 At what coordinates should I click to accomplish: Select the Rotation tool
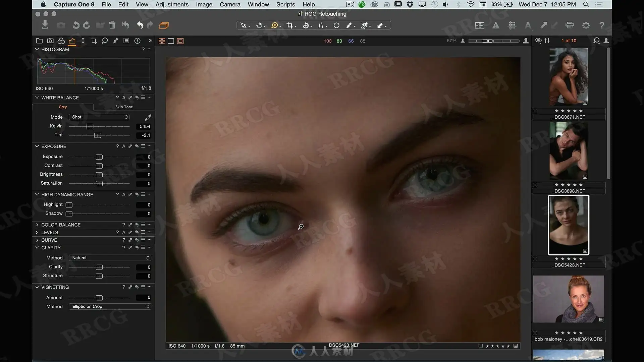306,25
